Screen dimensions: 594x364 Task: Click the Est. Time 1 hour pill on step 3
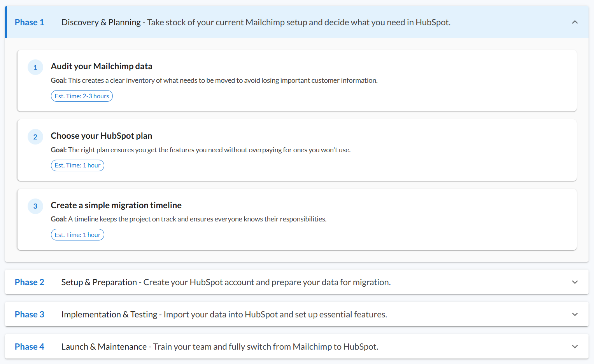pyautogui.click(x=77, y=234)
